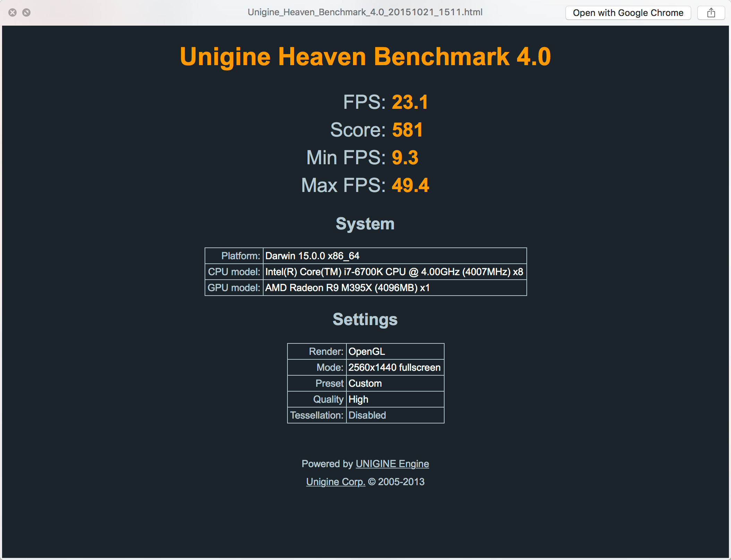Click the Max FPS value 49.4
Viewport: 731px width, 560px height.
410,185
